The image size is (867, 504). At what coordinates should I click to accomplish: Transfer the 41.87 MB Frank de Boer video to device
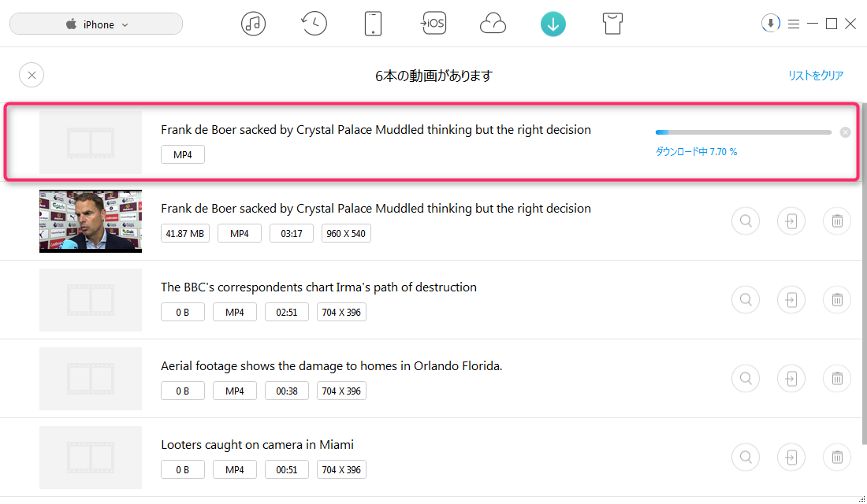[x=791, y=221]
